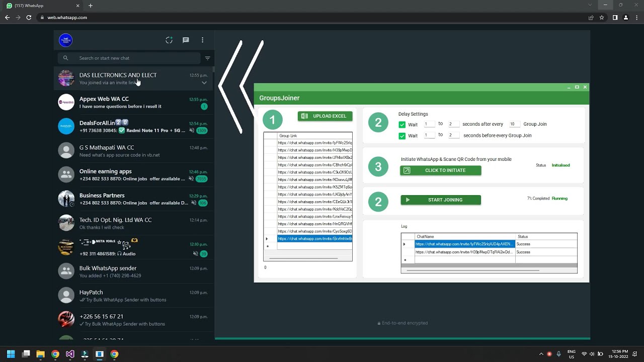Show hidden system tray icons

click(x=542, y=354)
